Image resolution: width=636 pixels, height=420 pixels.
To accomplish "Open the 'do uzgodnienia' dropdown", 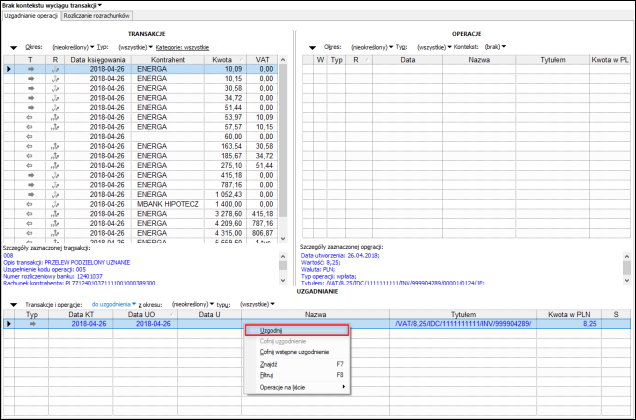I will click(114, 303).
